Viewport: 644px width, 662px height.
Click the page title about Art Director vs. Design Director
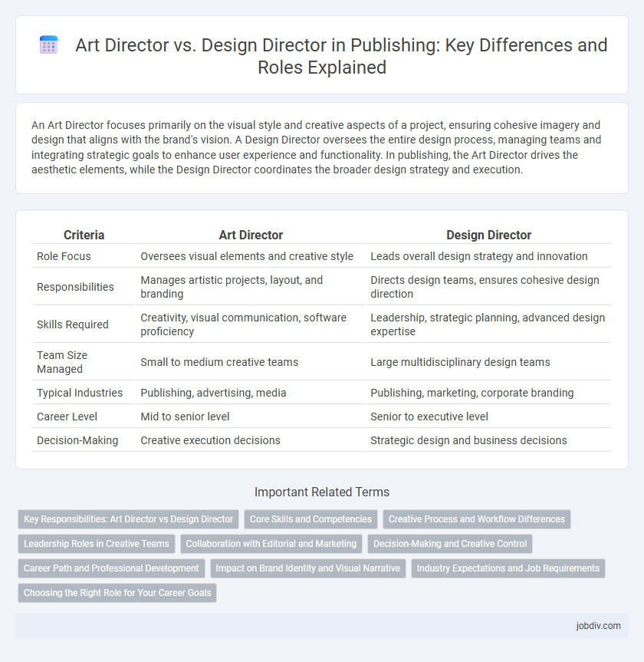[x=341, y=56]
